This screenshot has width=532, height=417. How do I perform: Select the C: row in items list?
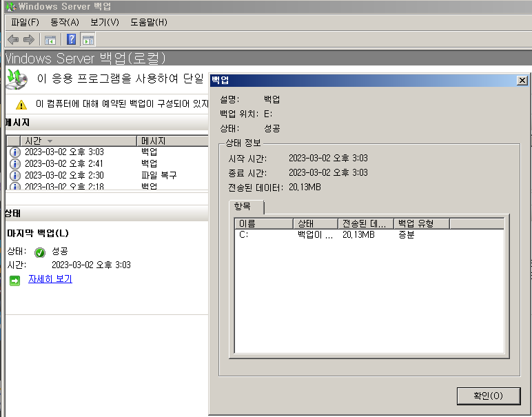(x=369, y=235)
